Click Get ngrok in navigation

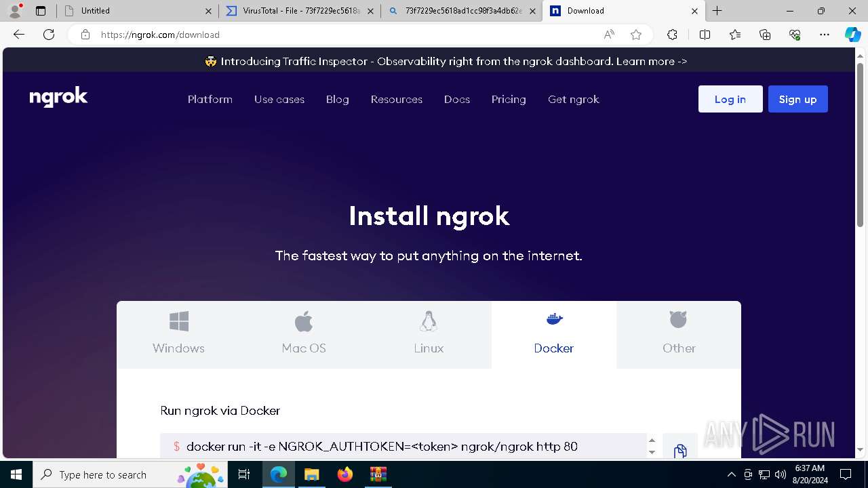(x=574, y=99)
